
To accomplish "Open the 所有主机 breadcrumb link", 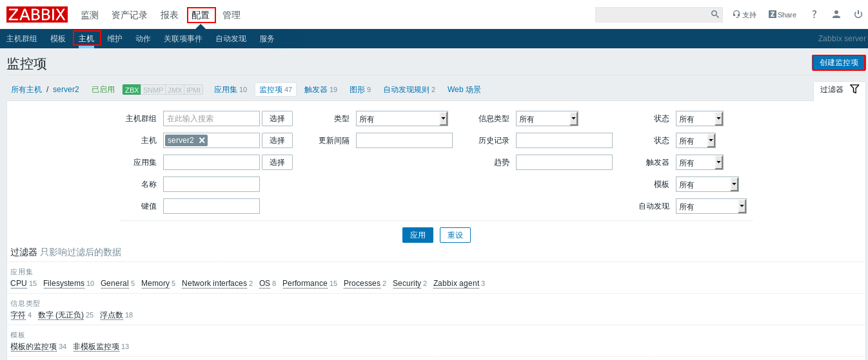I will pos(26,90).
